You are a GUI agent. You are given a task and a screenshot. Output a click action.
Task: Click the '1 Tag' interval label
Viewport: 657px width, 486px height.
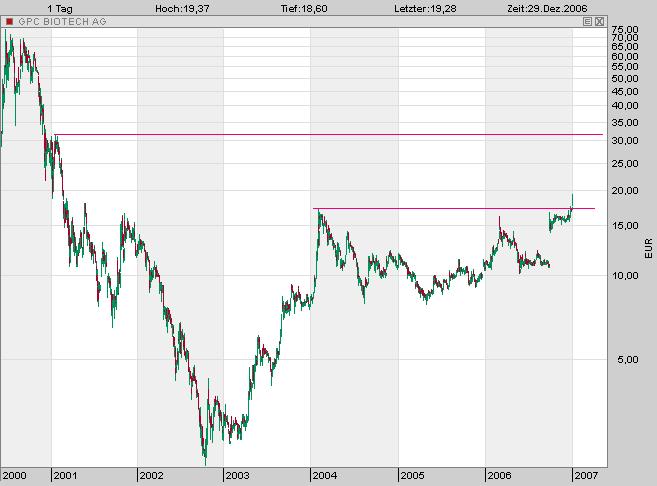[61, 7]
